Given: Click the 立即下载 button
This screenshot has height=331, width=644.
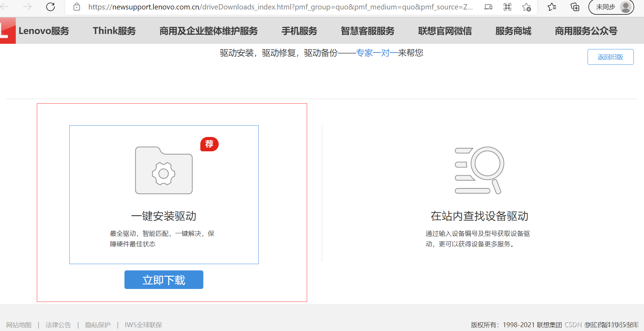Looking at the screenshot, I should 164,280.
